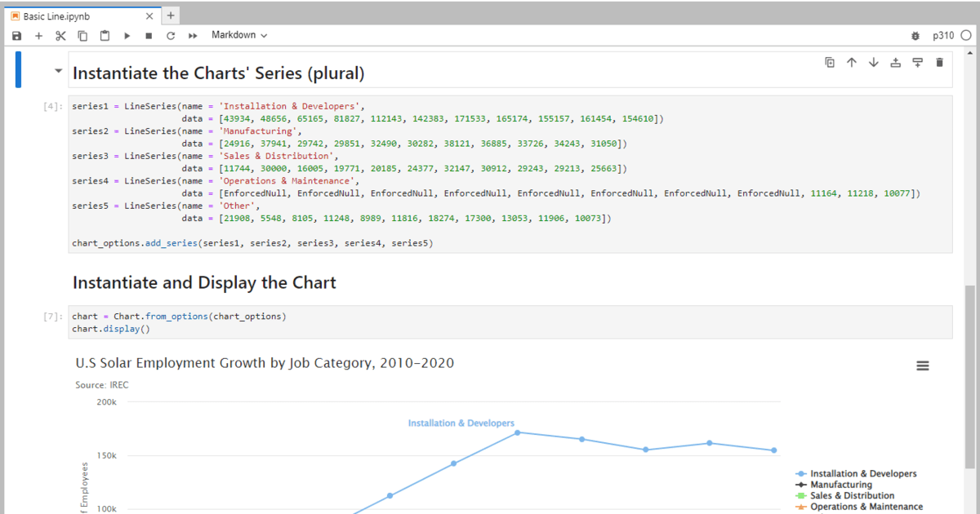Screen dimensions: 980x514
Task: Restart kernel and run all cells
Action: [x=193, y=34]
